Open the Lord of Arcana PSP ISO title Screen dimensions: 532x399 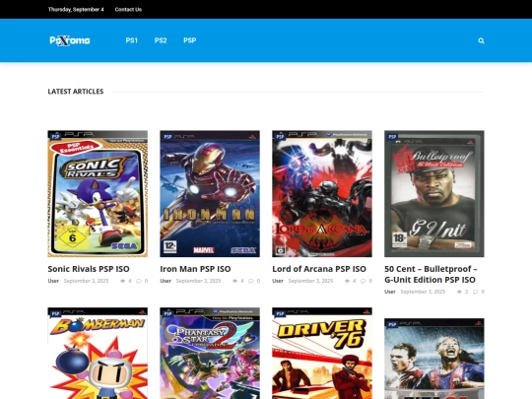(319, 269)
